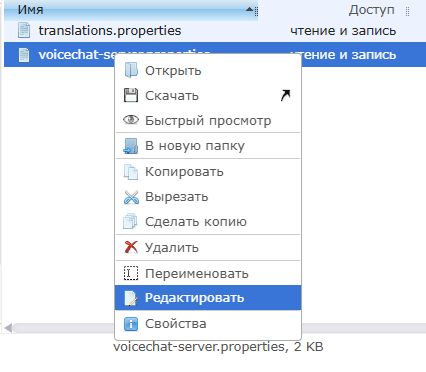
Task: Click the eye icon for Быстрый просмотр
Action: pyautogui.click(x=131, y=119)
